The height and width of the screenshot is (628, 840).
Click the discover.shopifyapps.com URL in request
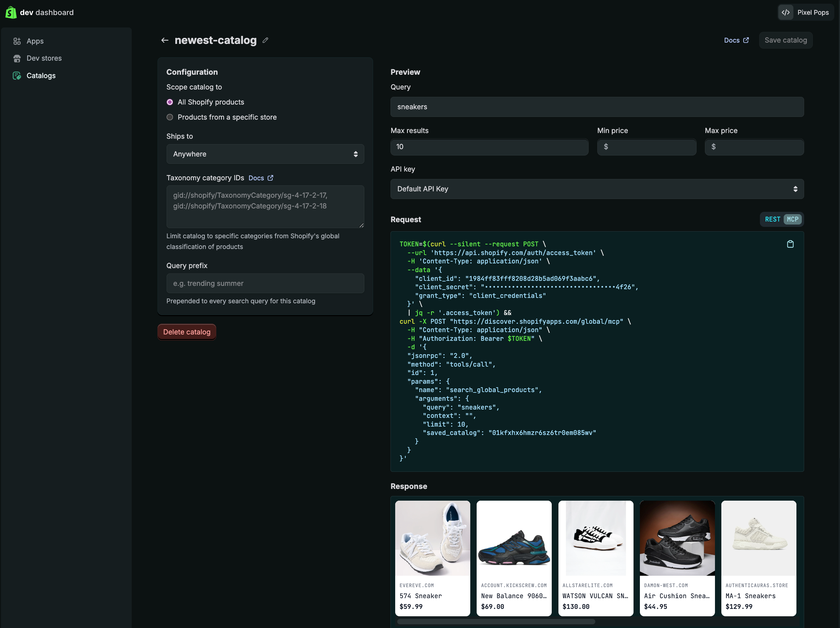[536, 322]
